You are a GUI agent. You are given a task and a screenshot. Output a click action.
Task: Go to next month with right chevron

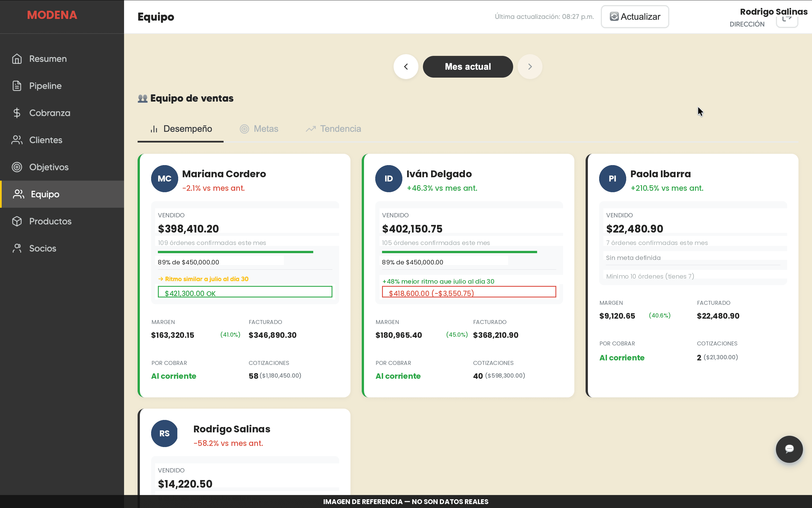pyautogui.click(x=530, y=67)
